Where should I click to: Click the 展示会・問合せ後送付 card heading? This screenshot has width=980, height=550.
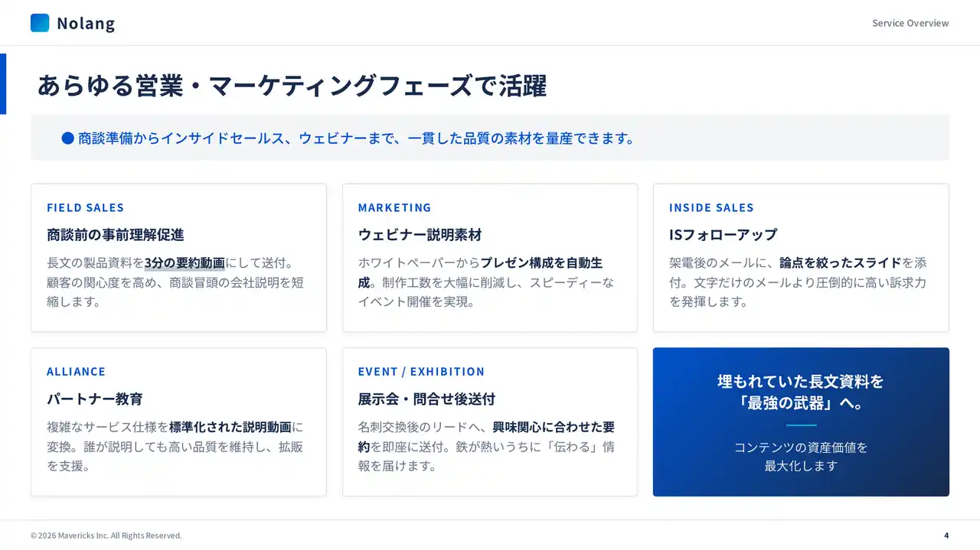point(426,399)
